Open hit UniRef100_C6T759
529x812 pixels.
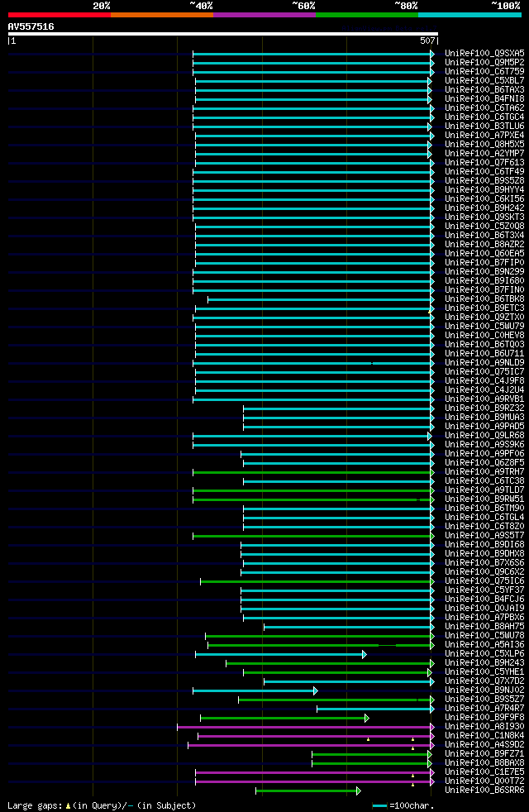coord(484,71)
